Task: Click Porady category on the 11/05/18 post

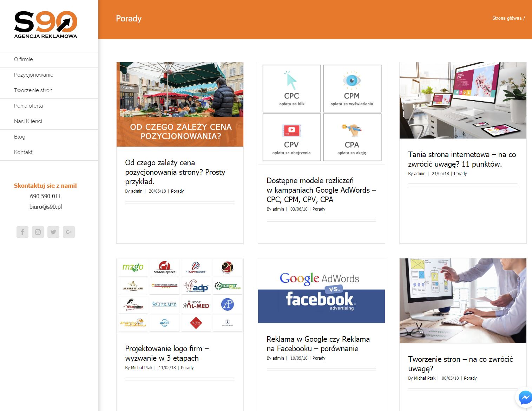Action: click(x=187, y=368)
